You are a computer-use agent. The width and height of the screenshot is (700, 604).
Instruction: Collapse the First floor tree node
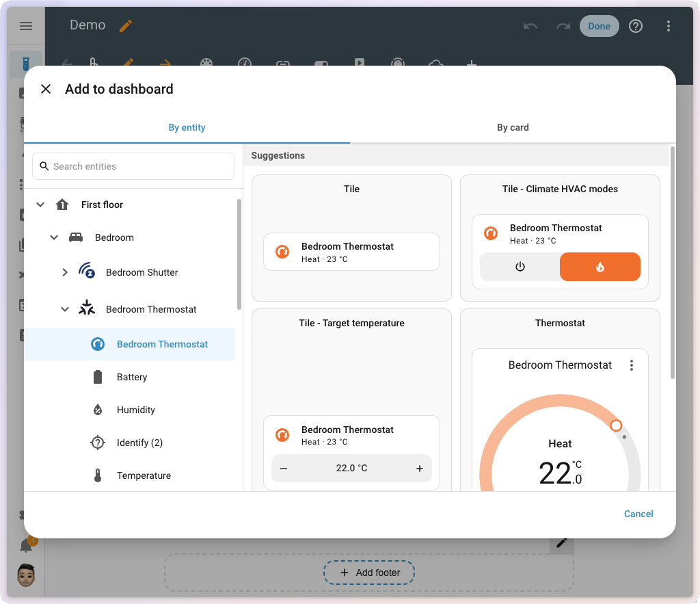click(40, 205)
